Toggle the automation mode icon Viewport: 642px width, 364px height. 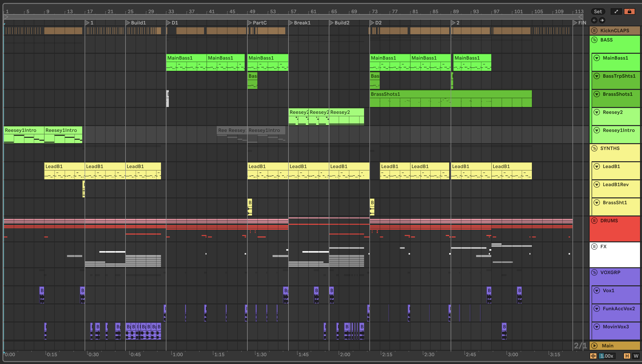pyautogui.click(x=616, y=11)
